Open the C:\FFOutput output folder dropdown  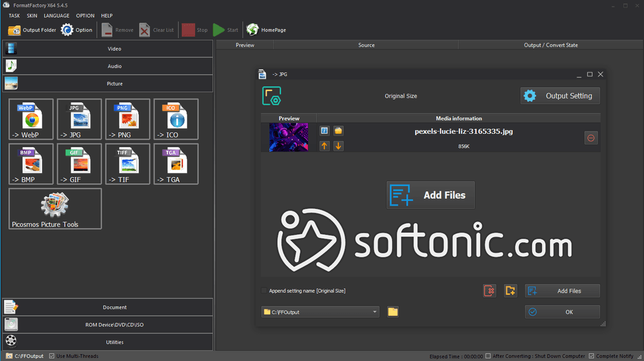(x=320, y=312)
